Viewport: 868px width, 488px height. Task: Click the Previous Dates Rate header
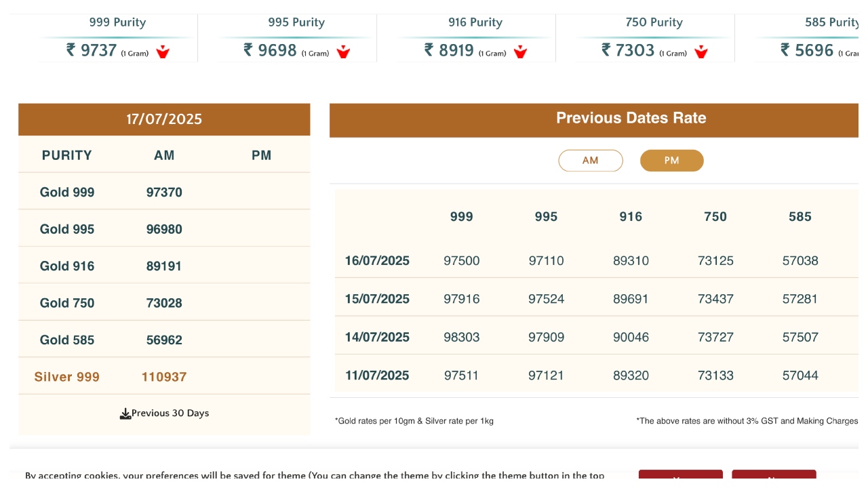tap(631, 118)
